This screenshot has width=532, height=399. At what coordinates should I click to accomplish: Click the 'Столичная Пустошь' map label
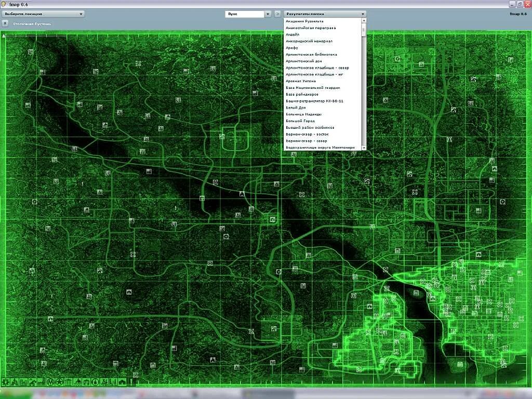(x=32, y=24)
